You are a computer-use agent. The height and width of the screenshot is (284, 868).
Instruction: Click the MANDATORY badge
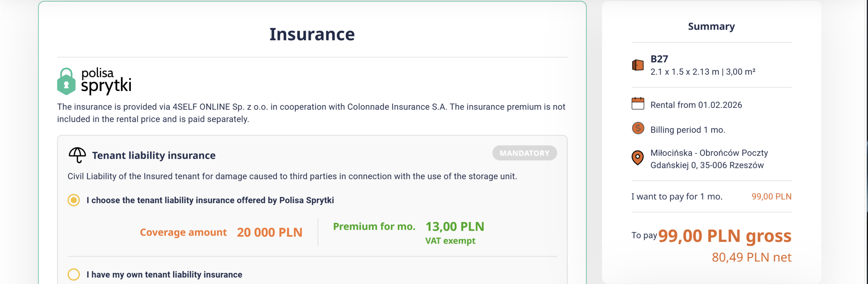(524, 153)
